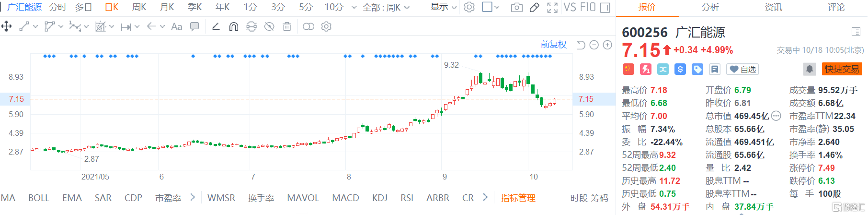
Task: Open the 评论 comments panel tab
Action: [836, 7]
